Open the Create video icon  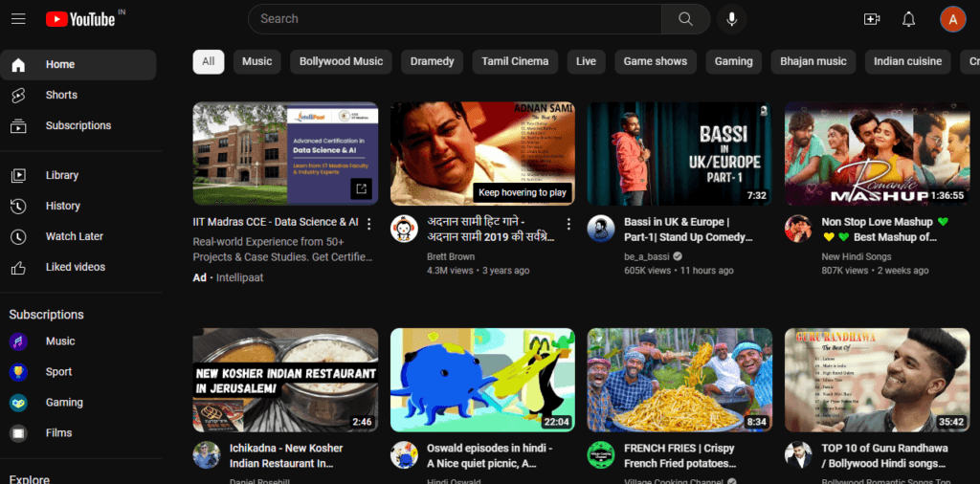click(x=871, y=19)
